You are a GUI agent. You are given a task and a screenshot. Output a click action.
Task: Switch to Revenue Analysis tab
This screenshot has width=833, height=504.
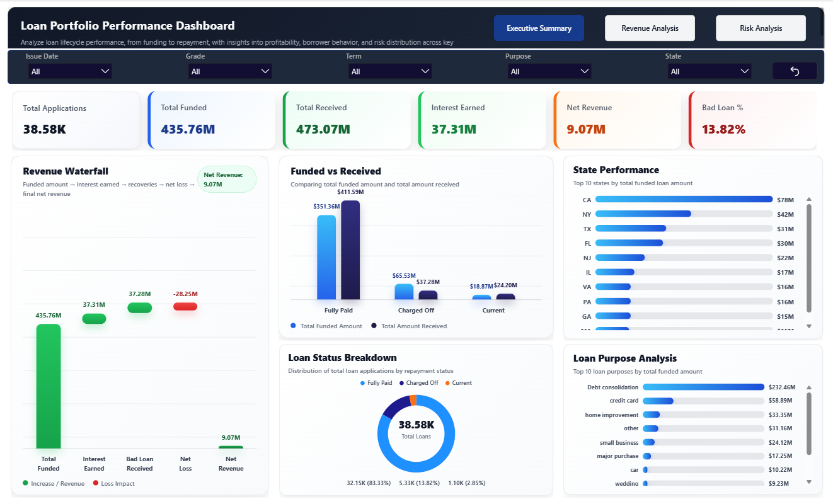pyautogui.click(x=650, y=28)
